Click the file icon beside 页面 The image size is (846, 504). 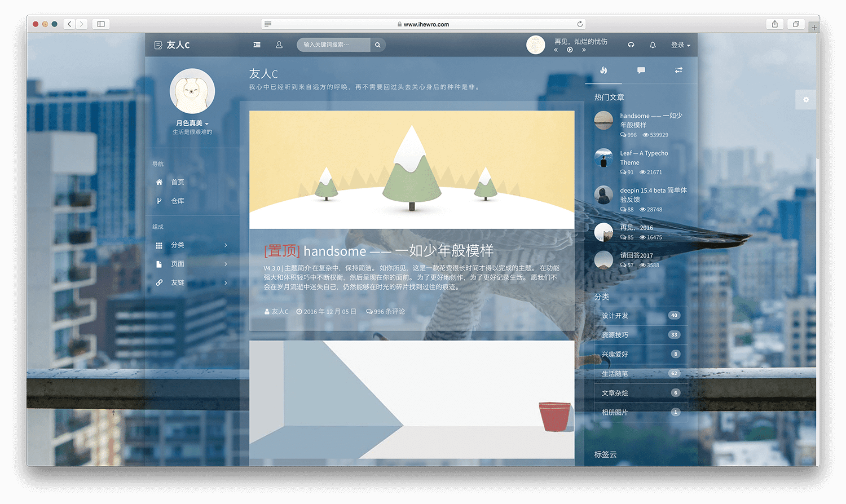(x=159, y=264)
